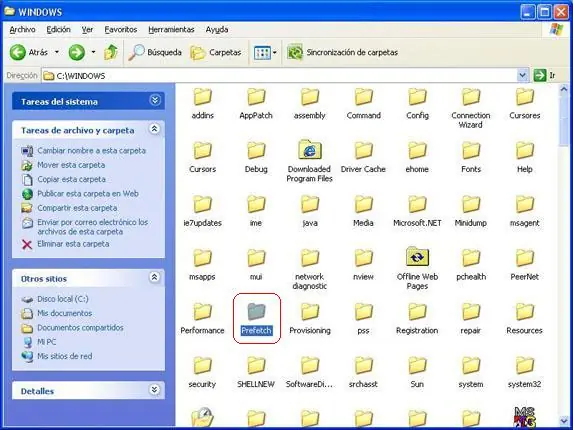Expand the Tareas del sistema panel
This screenshot has width=573, height=430.
(x=155, y=100)
